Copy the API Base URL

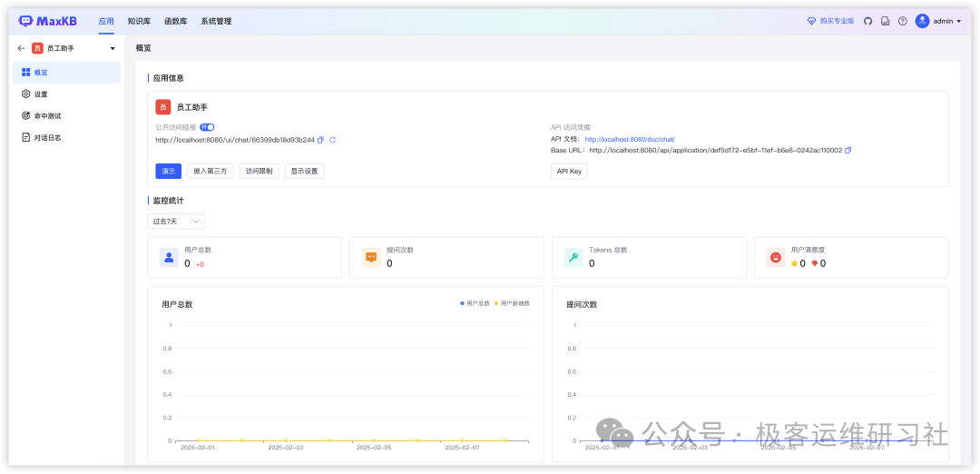pyautogui.click(x=848, y=151)
